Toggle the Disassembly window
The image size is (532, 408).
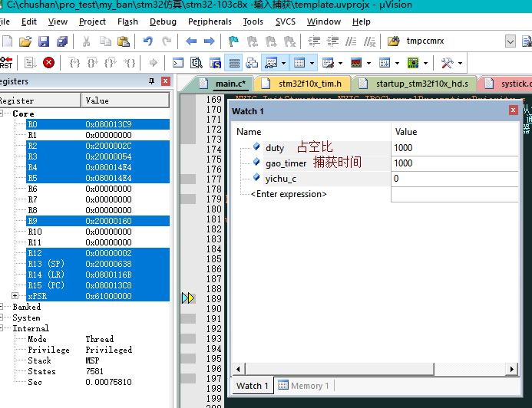pyautogui.click(x=197, y=63)
